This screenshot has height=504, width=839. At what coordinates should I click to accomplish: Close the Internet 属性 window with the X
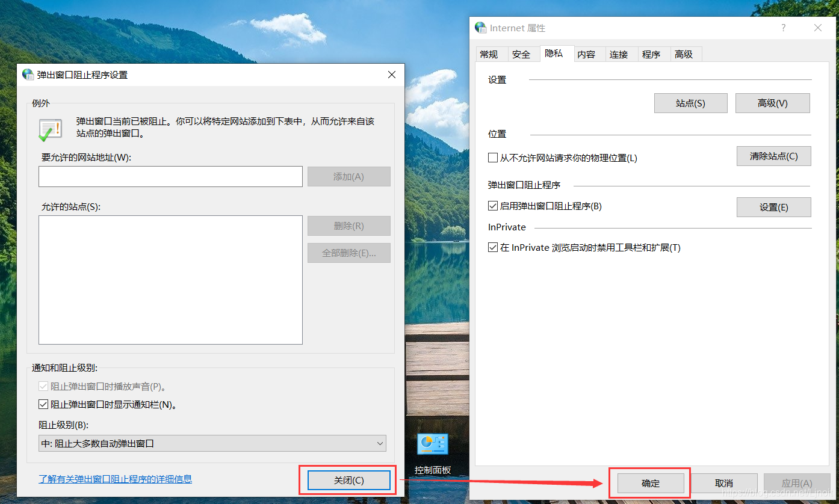pyautogui.click(x=817, y=28)
